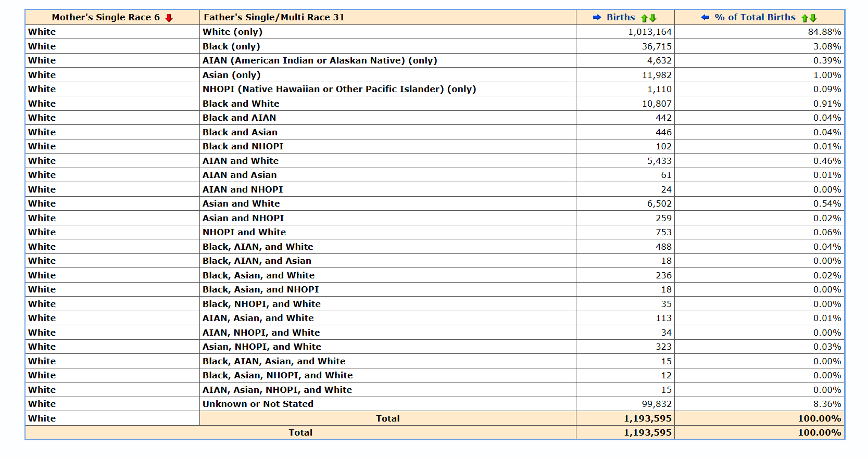Select the Asian and White row label

coord(241,203)
